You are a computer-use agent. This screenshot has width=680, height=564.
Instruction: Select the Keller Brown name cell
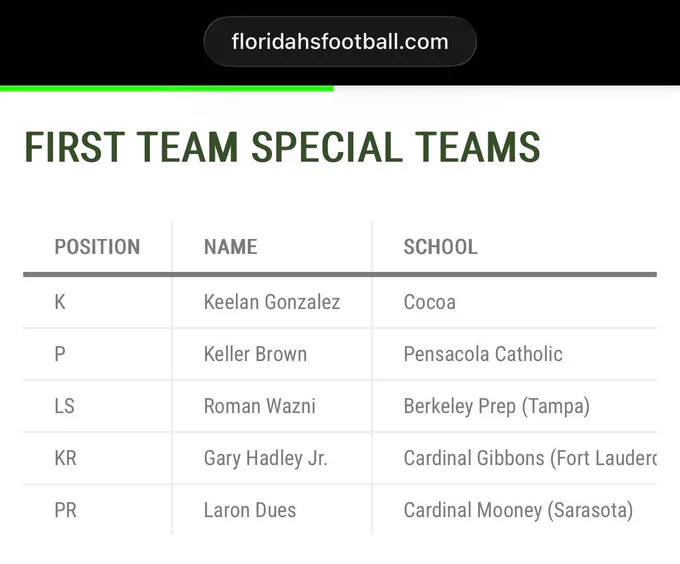pyautogui.click(x=272, y=354)
